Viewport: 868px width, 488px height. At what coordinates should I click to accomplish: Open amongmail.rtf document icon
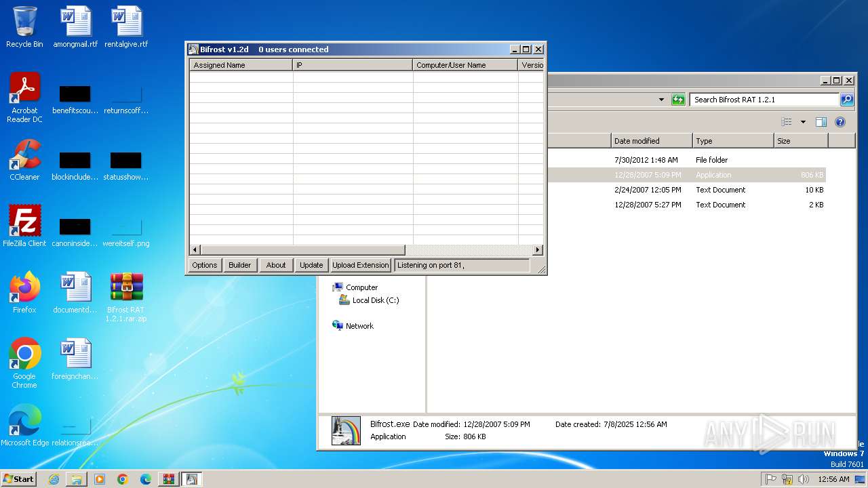75,27
